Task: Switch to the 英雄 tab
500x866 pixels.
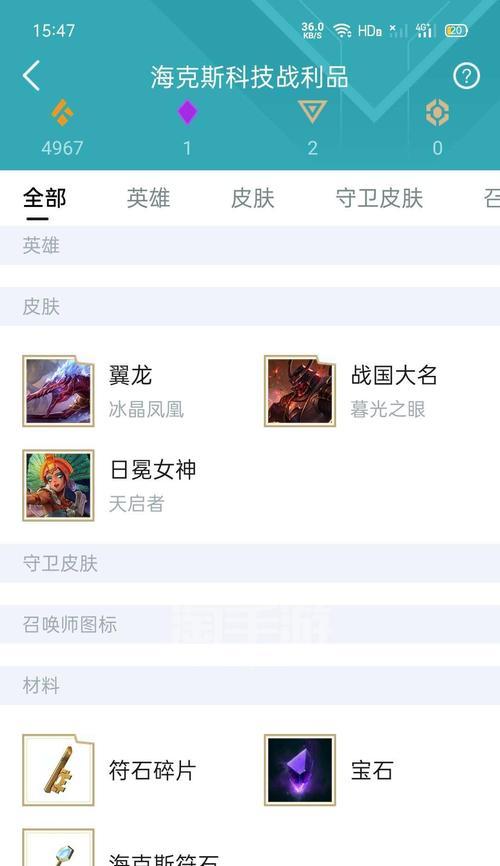Action: coord(148,198)
